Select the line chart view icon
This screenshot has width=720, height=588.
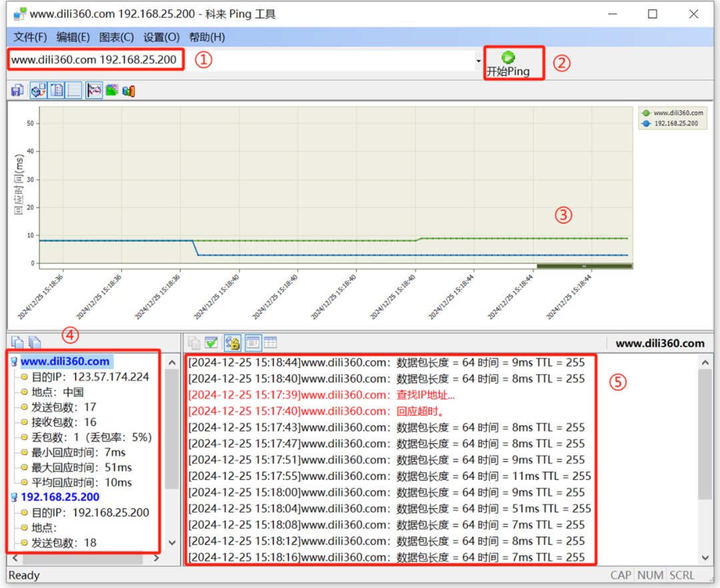94,90
